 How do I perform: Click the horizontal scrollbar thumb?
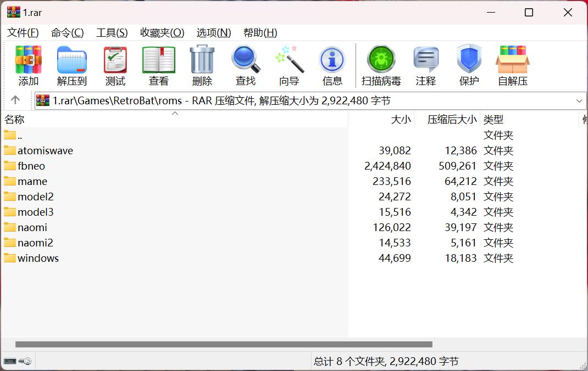(x=224, y=345)
